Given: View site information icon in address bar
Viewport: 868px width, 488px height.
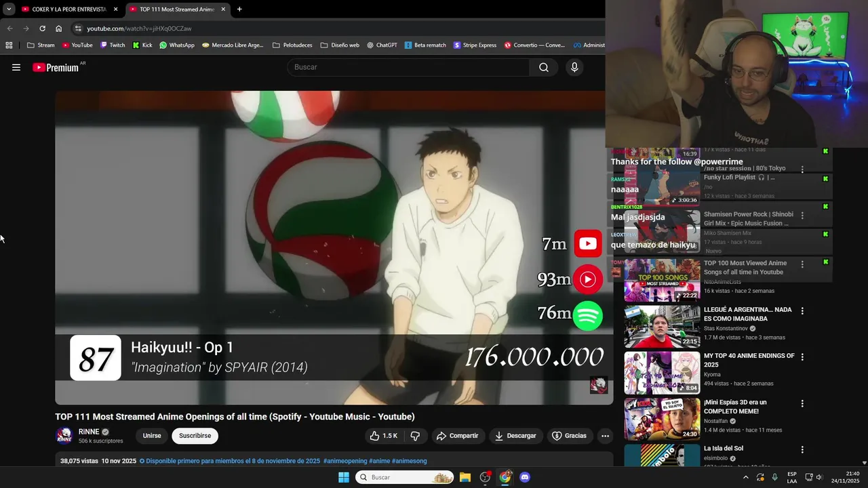Looking at the screenshot, I should tap(78, 28).
